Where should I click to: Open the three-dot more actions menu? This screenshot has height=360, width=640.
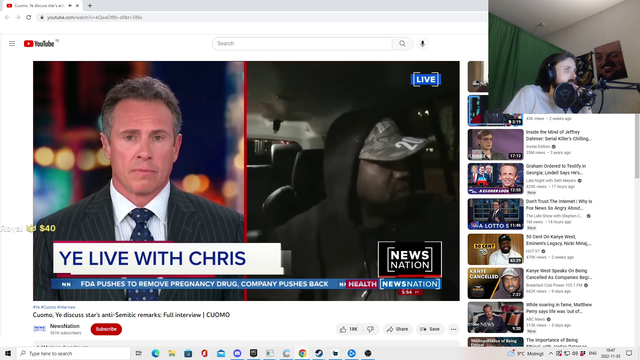453,329
